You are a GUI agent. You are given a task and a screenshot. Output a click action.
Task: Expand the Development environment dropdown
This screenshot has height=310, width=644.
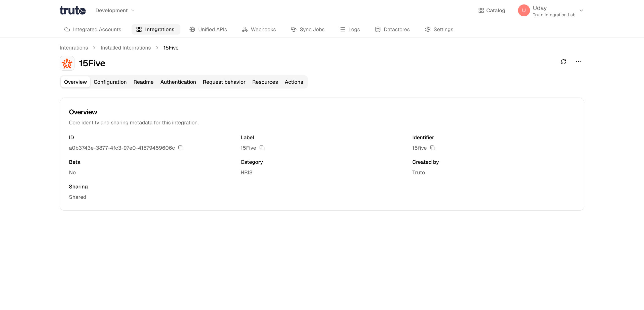115,11
